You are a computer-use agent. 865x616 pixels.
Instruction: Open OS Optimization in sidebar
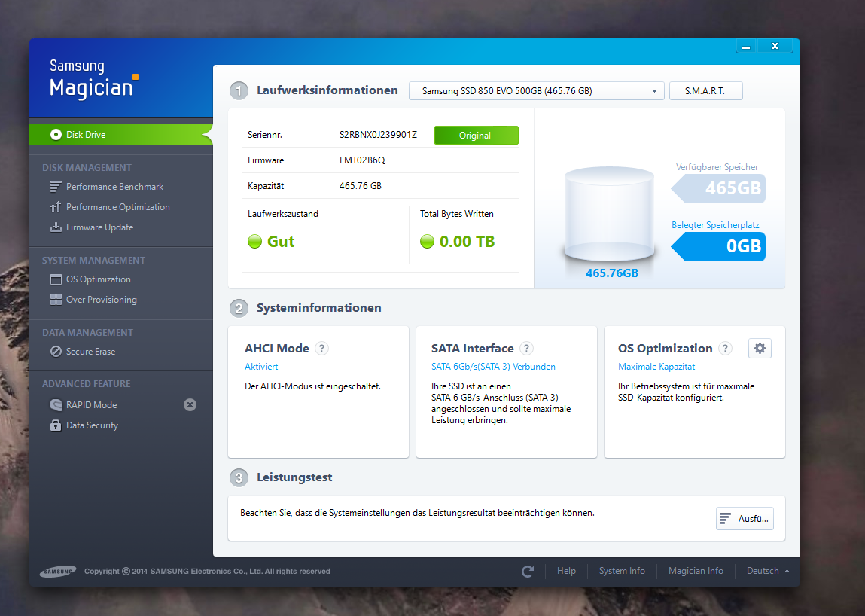pyautogui.click(x=98, y=279)
